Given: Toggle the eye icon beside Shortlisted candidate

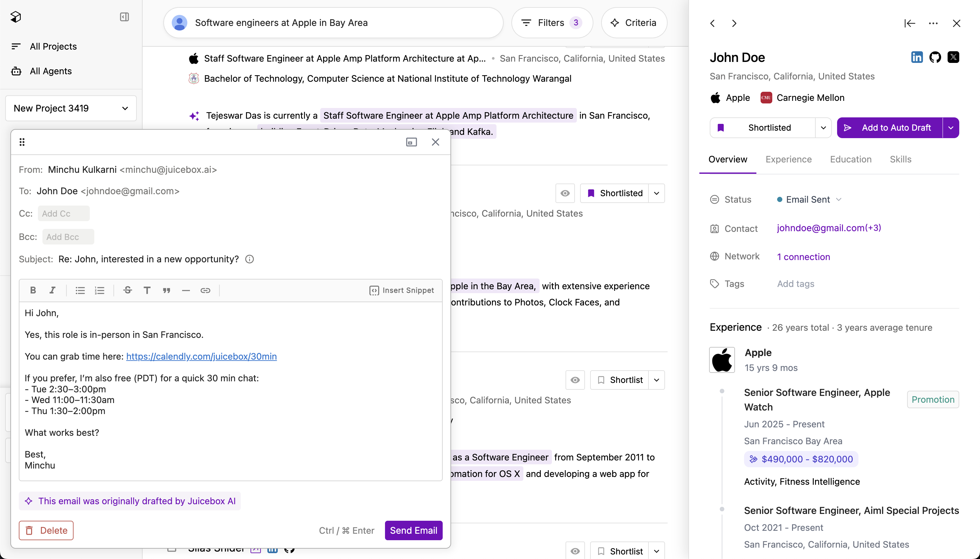Looking at the screenshot, I should 565,193.
